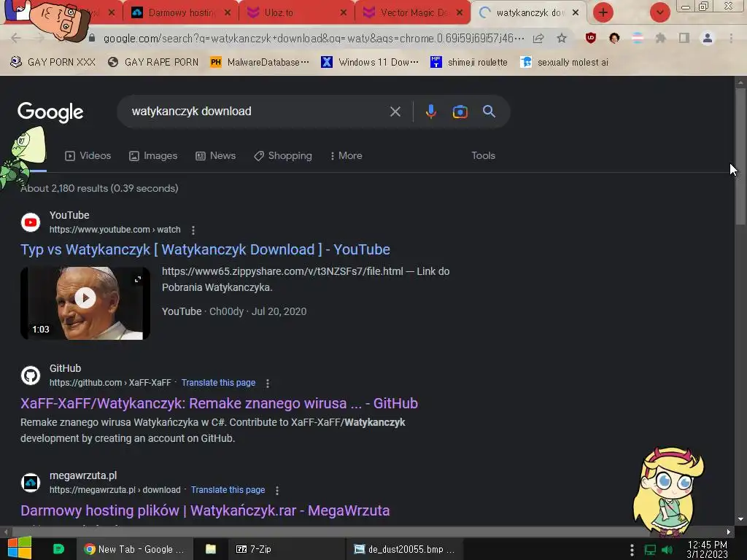The width and height of the screenshot is (747, 560).
Task: Close the Vector Magic tab
Action: click(x=460, y=13)
